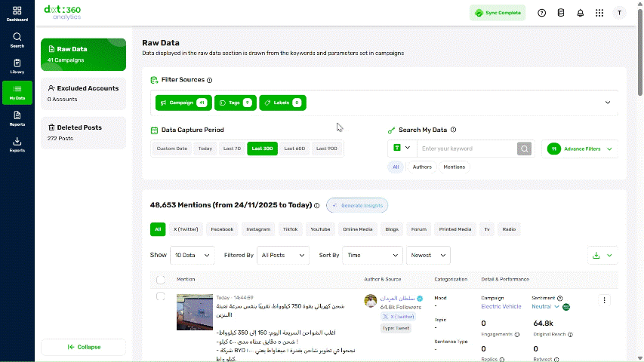The image size is (644, 362).
Task: Toggle the select-all mentions checkbox
Action: pyautogui.click(x=161, y=280)
